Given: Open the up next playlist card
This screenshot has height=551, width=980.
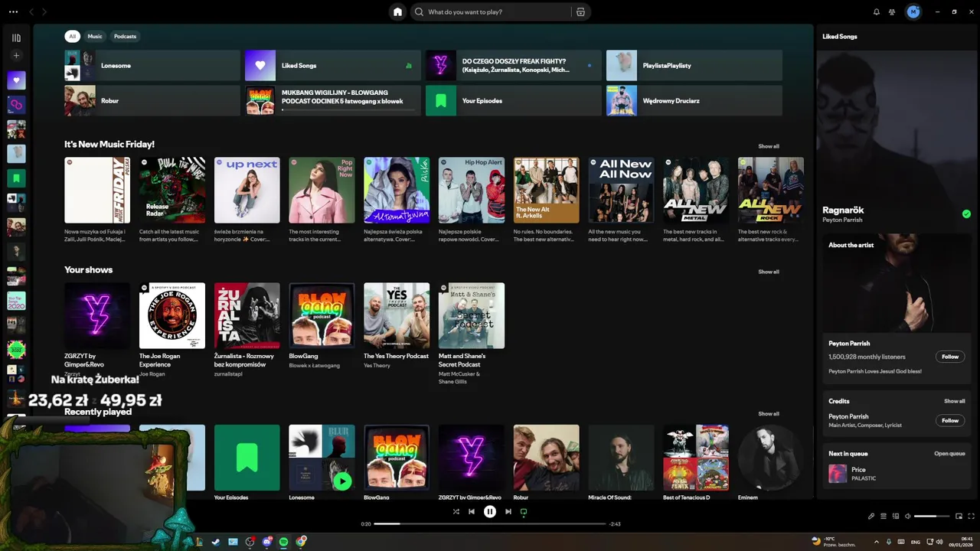Looking at the screenshot, I should coord(247,200).
